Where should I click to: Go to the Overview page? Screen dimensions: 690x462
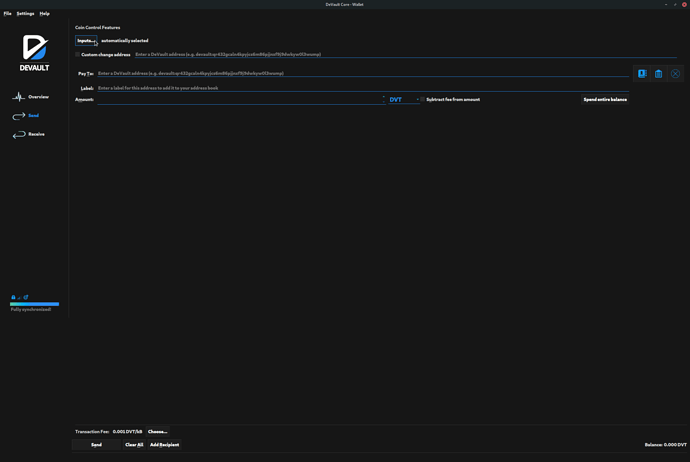30,97
